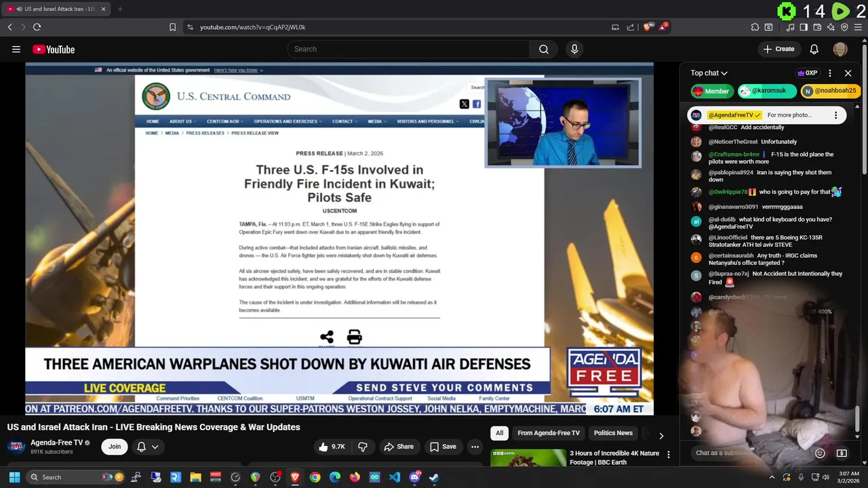The image size is (868, 488).
Task: Open emoji picker in chat box
Action: [x=820, y=453]
